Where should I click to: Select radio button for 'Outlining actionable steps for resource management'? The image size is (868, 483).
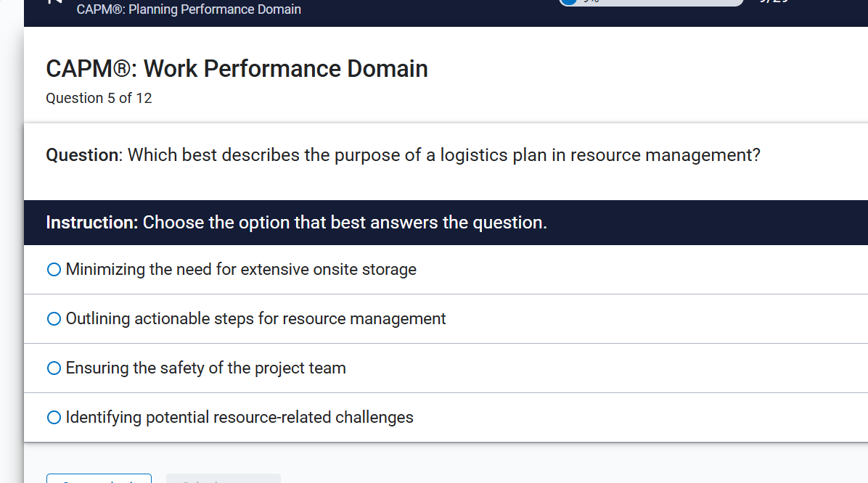[54, 318]
